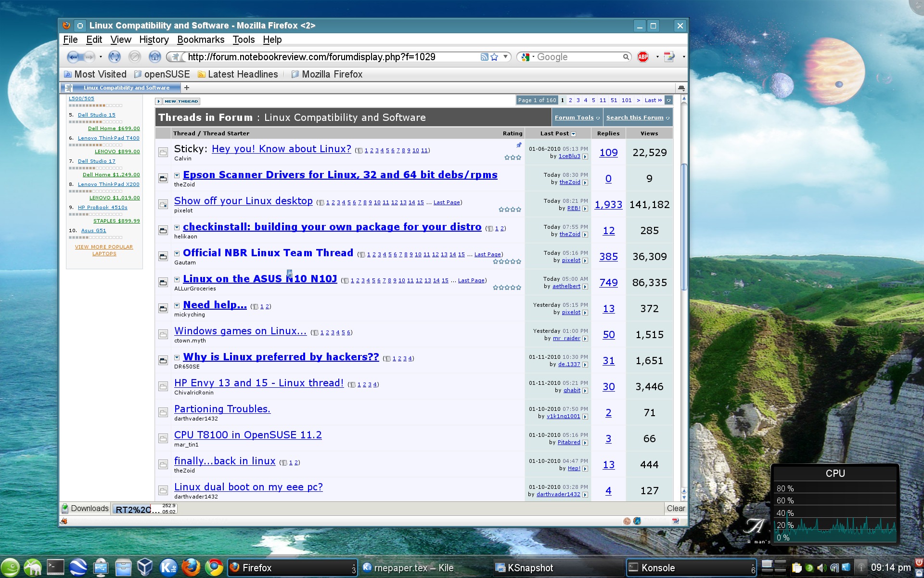The image size is (924, 578).
Task: Launch Kile from the panel quick-launch icon
Action: [168, 567]
